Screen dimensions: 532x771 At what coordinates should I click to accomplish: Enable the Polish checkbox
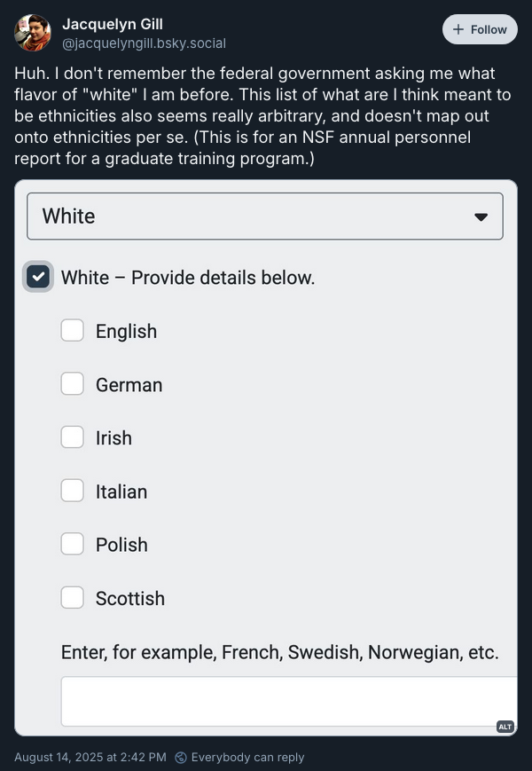(72, 543)
